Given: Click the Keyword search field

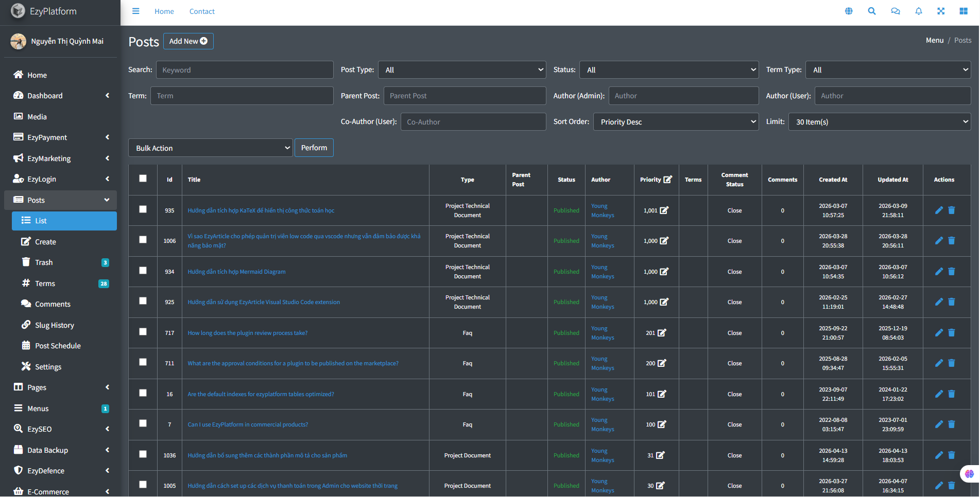Looking at the screenshot, I should tap(245, 70).
